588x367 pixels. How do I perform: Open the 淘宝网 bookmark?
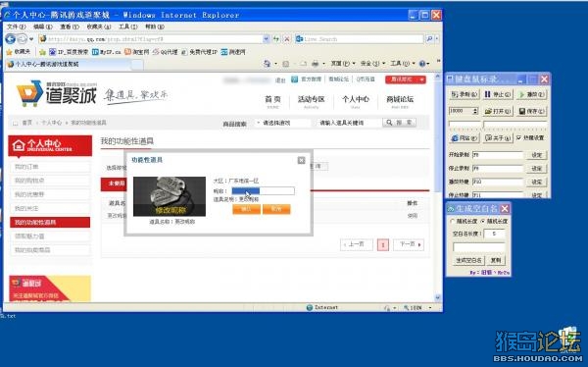coord(137,52)
